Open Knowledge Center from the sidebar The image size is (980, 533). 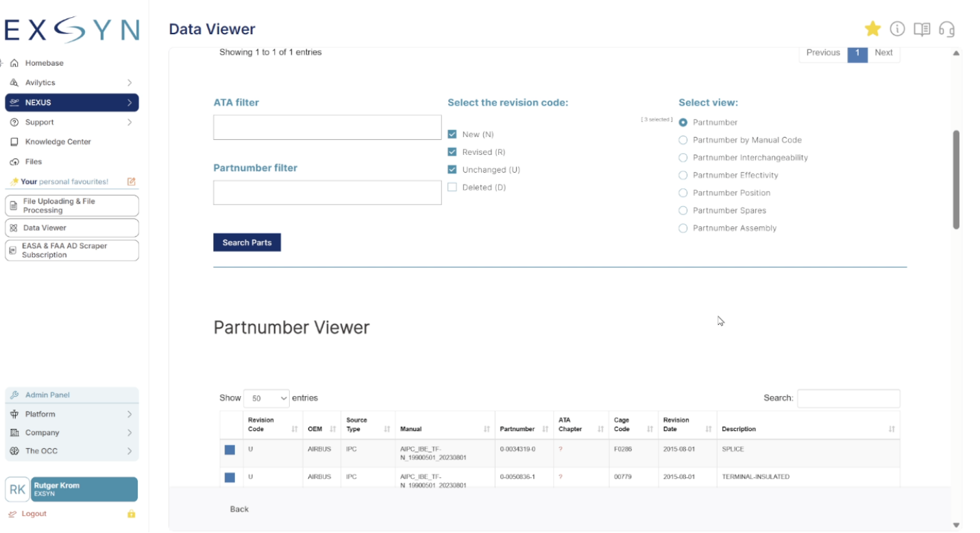tap(58, 142)
